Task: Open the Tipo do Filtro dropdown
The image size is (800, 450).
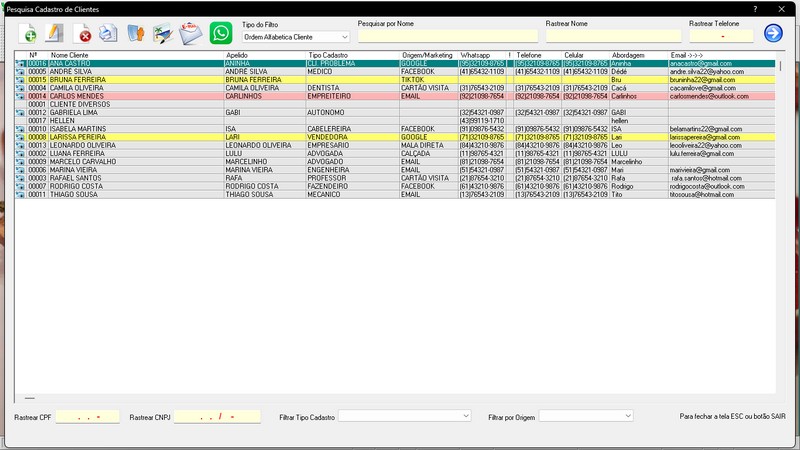Action: click(x=295, y=37)
